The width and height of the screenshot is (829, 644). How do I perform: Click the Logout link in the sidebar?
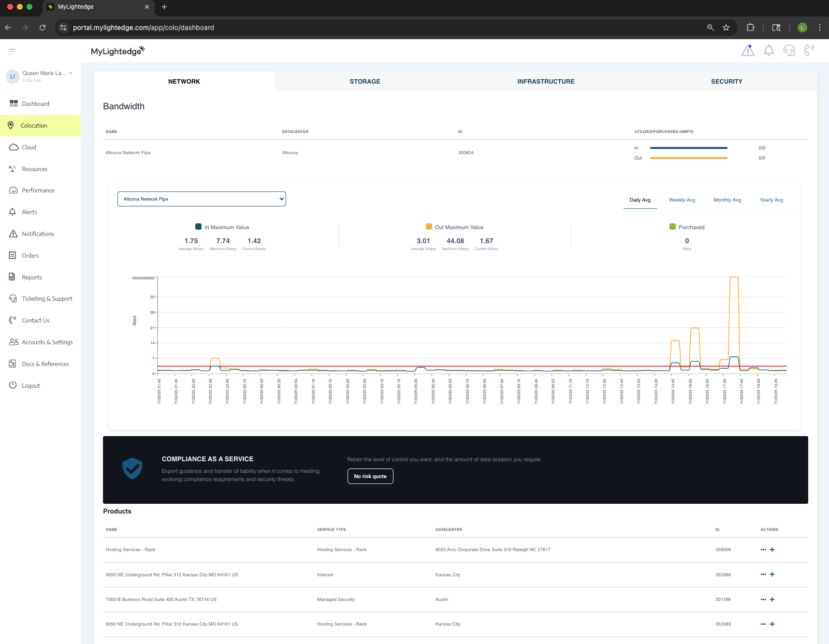tap(31, 386)
